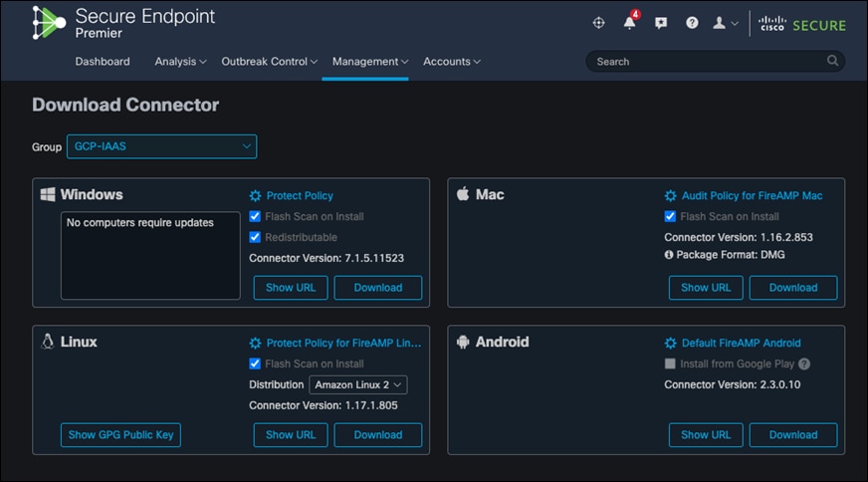This screenshot has width=868, height=482.
Task: Download the Mac connector
Action: tap(793, 288)
